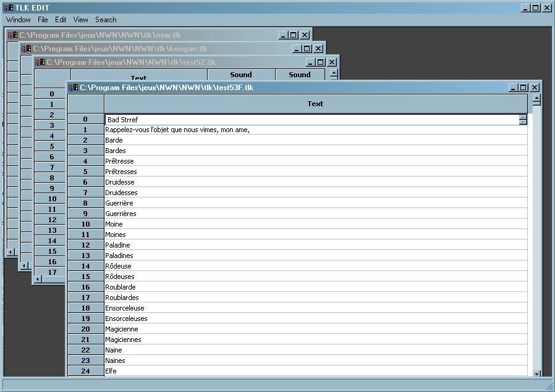Click the Sound column header in test52.tlk

tap(241, 75)
